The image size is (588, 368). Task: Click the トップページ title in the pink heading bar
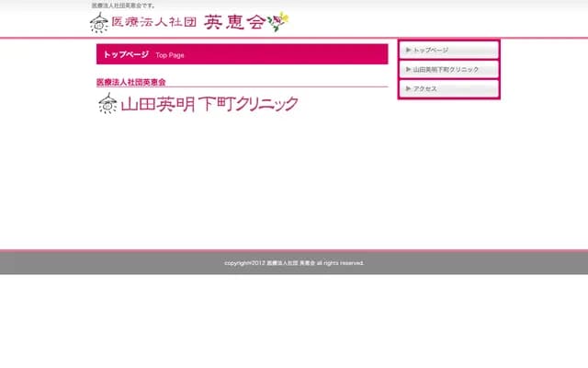[126, 54]
